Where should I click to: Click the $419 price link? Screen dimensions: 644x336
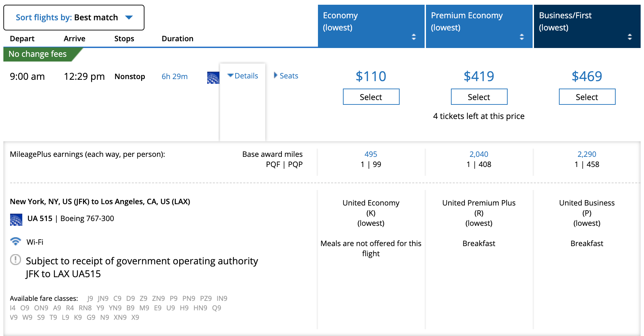(479, 76)
